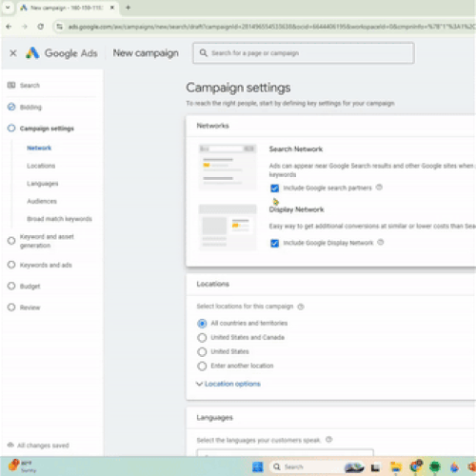Select the United States radio button
This screenshot has width=476, height=476.
[x=202, y=351]
